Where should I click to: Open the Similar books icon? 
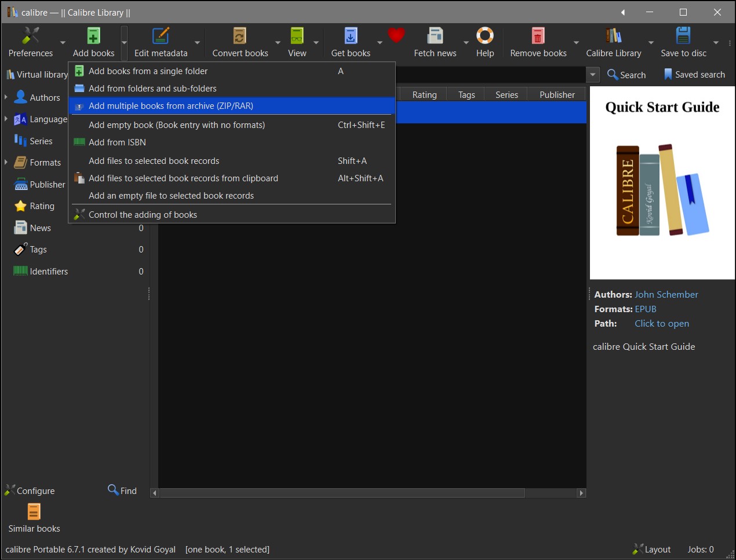click(x=34, y=512)
